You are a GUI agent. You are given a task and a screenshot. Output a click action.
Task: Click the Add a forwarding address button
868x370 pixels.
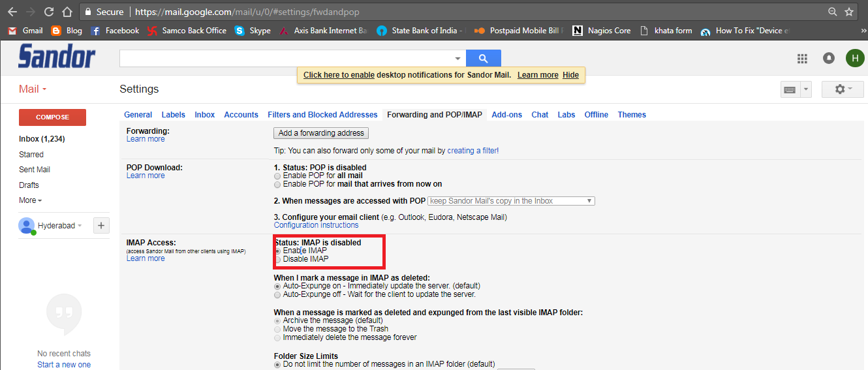[x=320, y=133]
